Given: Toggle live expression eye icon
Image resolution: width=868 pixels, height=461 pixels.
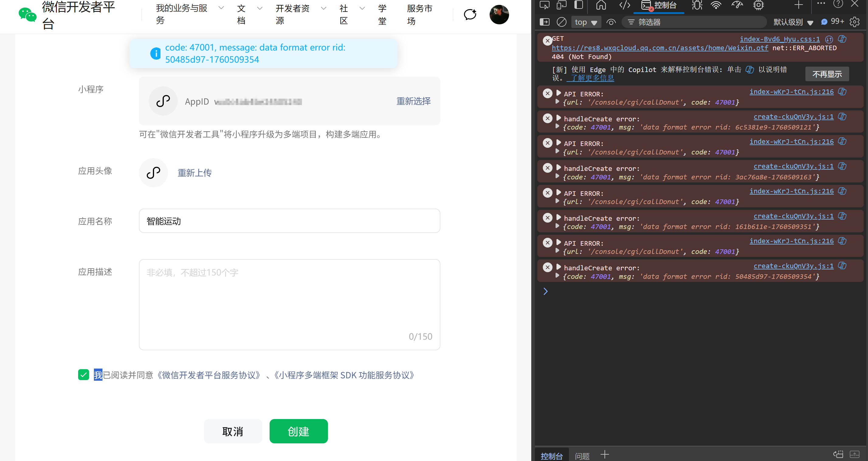Looking at the screenshot, I should (x=611, y=22).
